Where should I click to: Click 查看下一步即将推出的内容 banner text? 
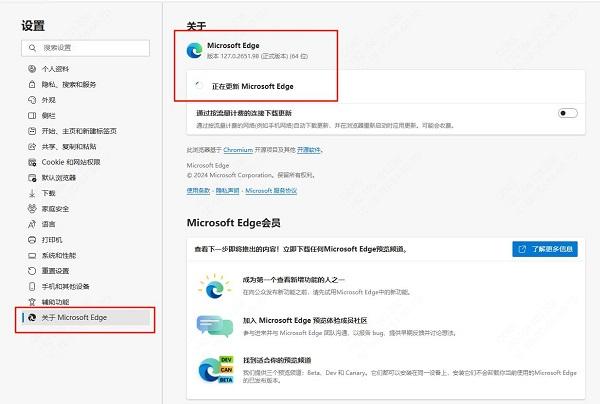(x=301, y=249)
